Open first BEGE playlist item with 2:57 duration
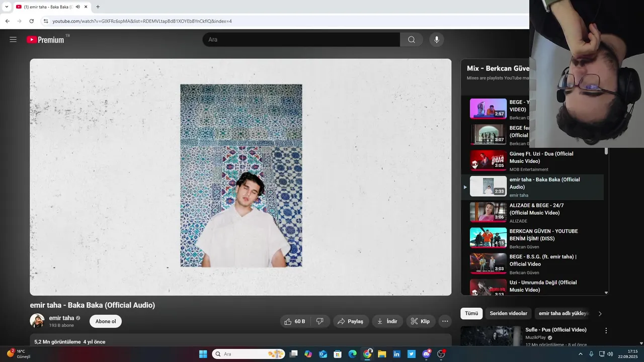 coord(488,109)
